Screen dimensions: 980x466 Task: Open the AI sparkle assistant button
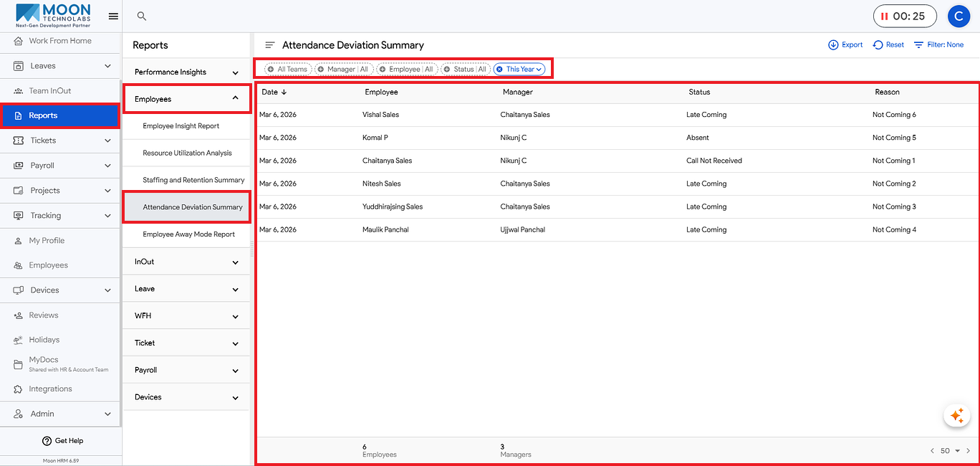956,414
